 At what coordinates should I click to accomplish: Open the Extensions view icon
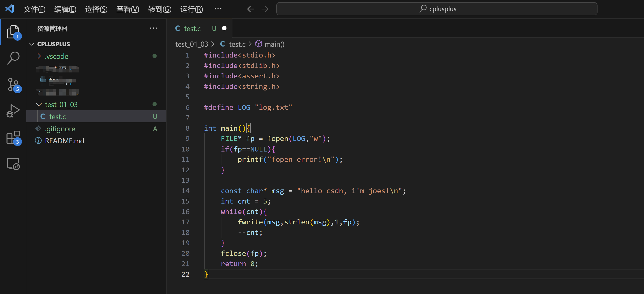tap(13, 137)
